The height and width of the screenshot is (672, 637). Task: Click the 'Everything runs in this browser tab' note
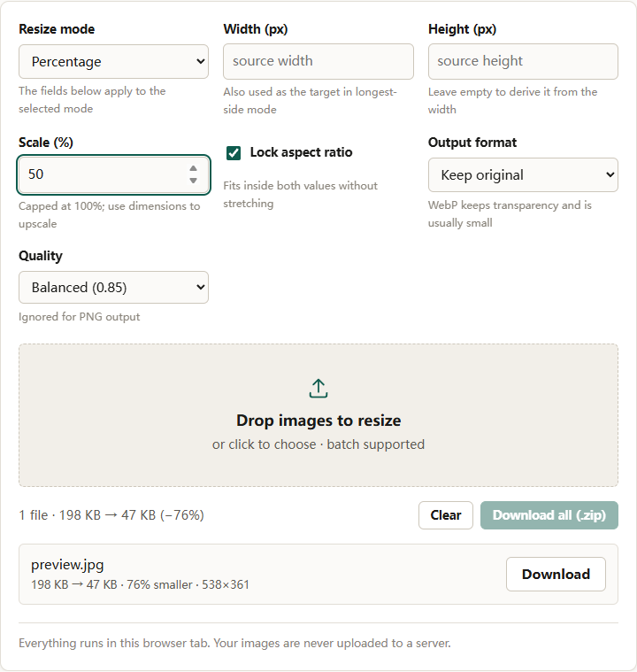[234, 644]
